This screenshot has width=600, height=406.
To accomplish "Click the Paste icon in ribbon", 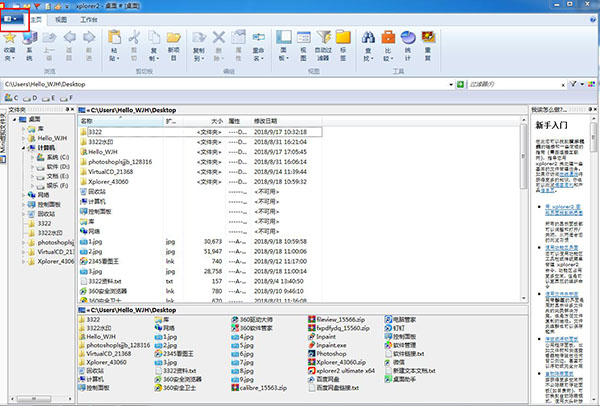I will [x=116, y=39].
